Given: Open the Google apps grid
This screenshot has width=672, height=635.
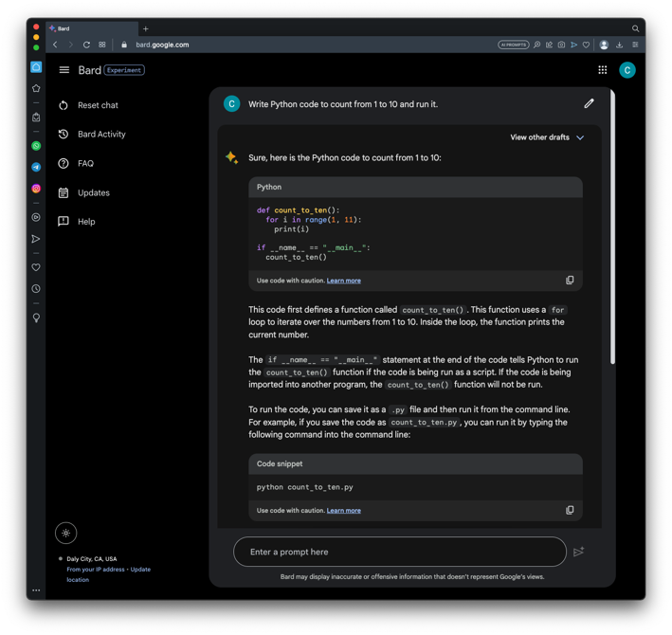Looking at the screenshot, I should pyautogui.click(x=603, y=70).
